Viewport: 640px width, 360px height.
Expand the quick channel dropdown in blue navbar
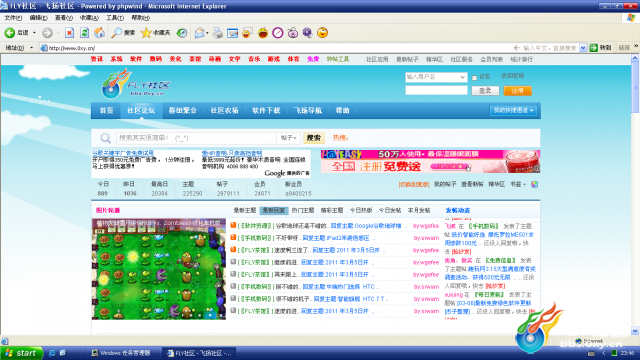click(513, 110)
